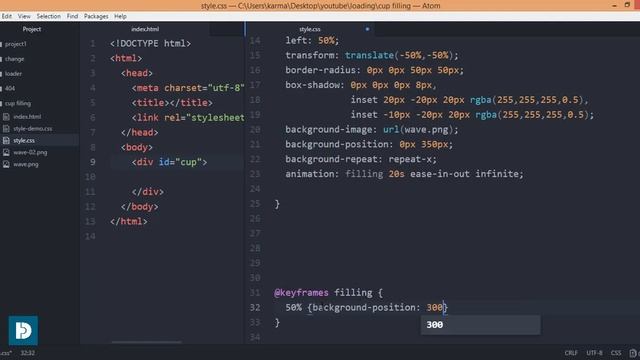Viewport: 640px width, 360px height.
Task: Expand the 404 folder
Action: point(10,88)
